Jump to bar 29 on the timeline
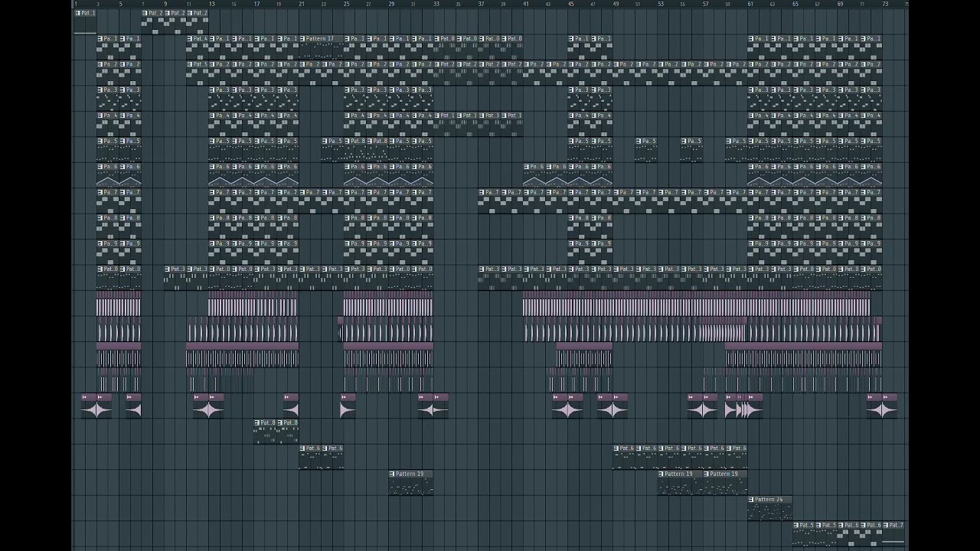Screen dimensions: 980x551 391,4
